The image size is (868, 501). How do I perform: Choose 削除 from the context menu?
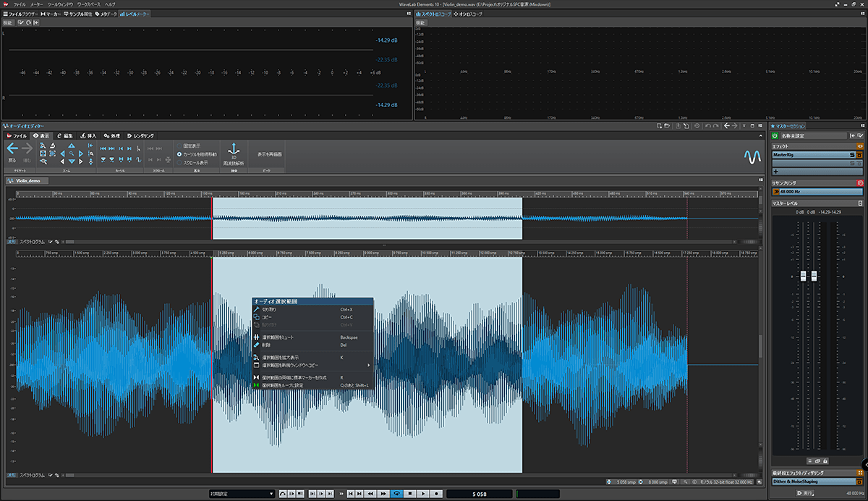[x=312, y=345]
